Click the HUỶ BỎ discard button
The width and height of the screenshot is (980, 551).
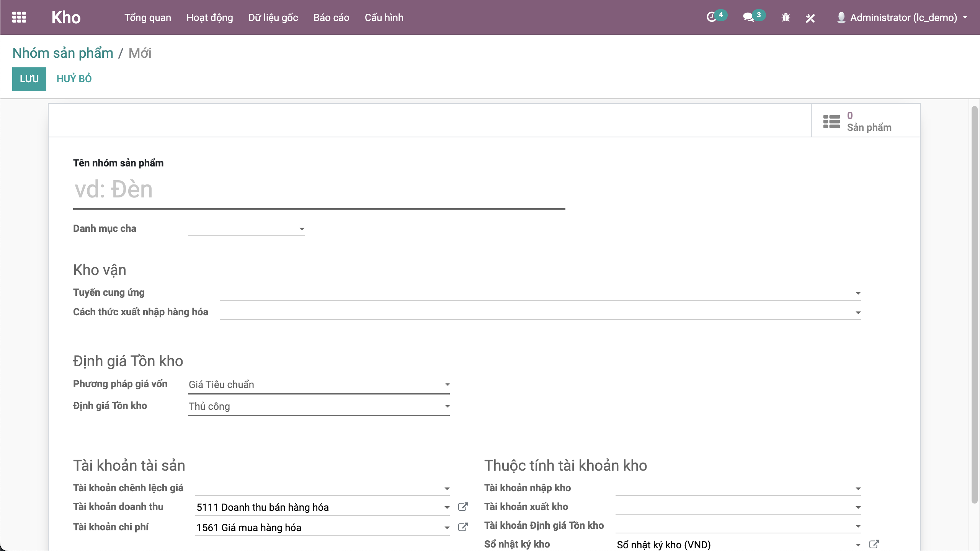[x=74, y=79]
